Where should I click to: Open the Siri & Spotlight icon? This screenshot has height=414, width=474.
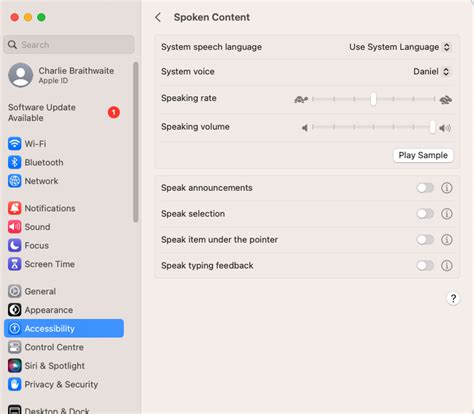tap(14, 366)
